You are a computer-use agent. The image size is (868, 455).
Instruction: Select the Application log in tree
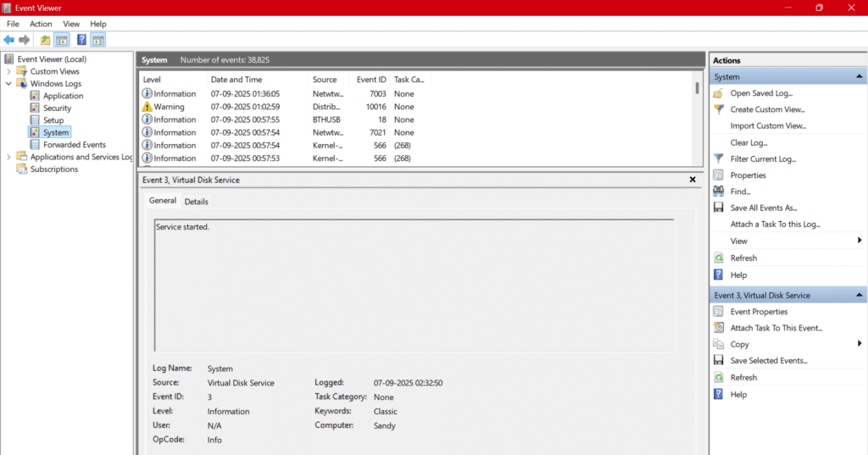point(63,96)
